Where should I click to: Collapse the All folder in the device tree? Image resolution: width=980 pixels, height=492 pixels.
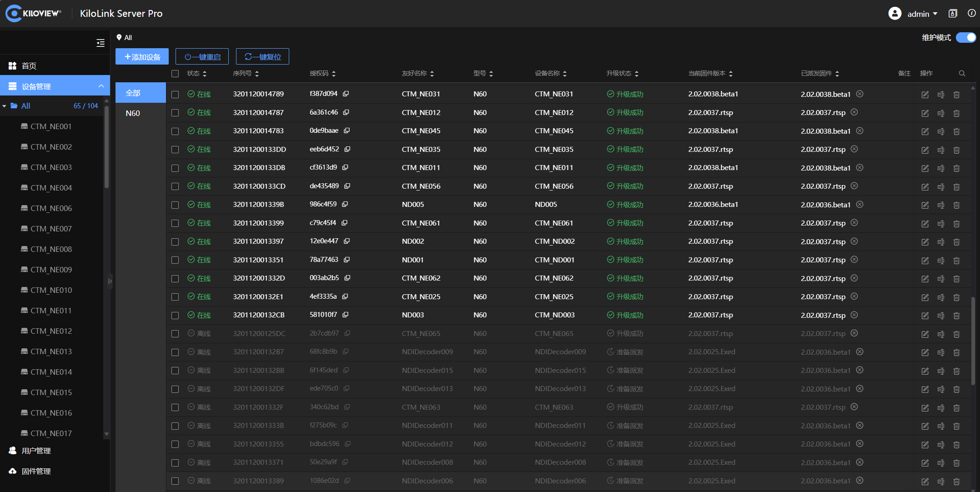click(4, 106)
